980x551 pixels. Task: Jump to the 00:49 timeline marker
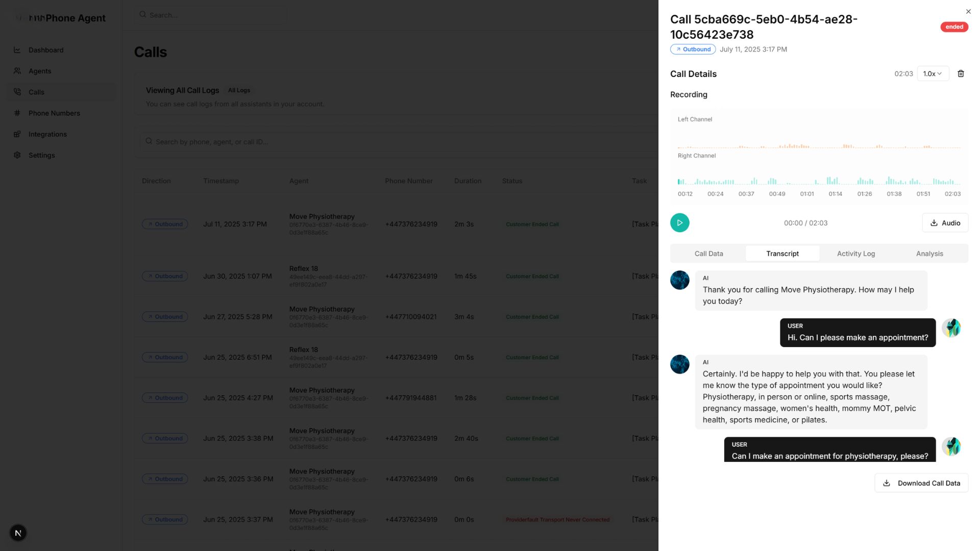pyautogui.click(x=777, y=194)
